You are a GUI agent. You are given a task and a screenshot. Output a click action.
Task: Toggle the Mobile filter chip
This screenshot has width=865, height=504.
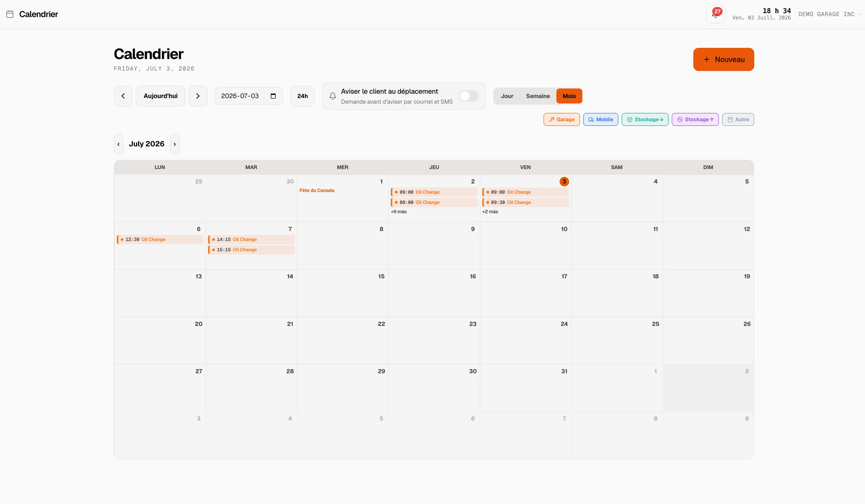point(601,120)
